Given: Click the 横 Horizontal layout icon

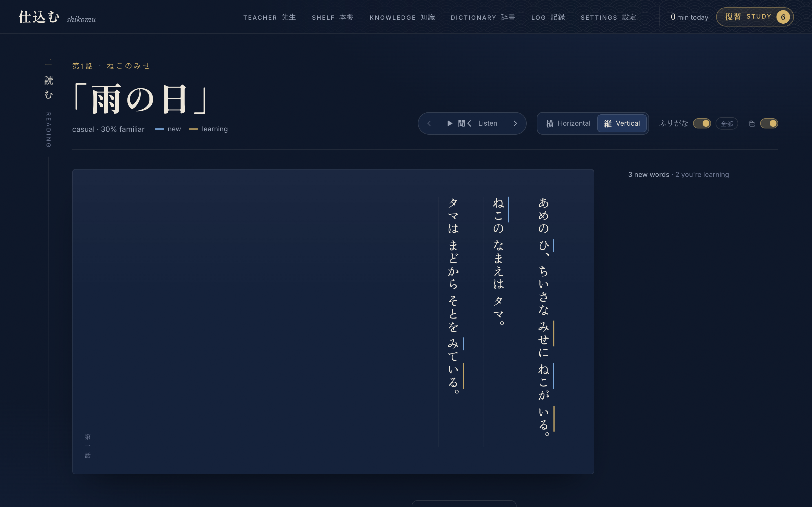Looking at the screenshot, I should [x=550, y=124].
